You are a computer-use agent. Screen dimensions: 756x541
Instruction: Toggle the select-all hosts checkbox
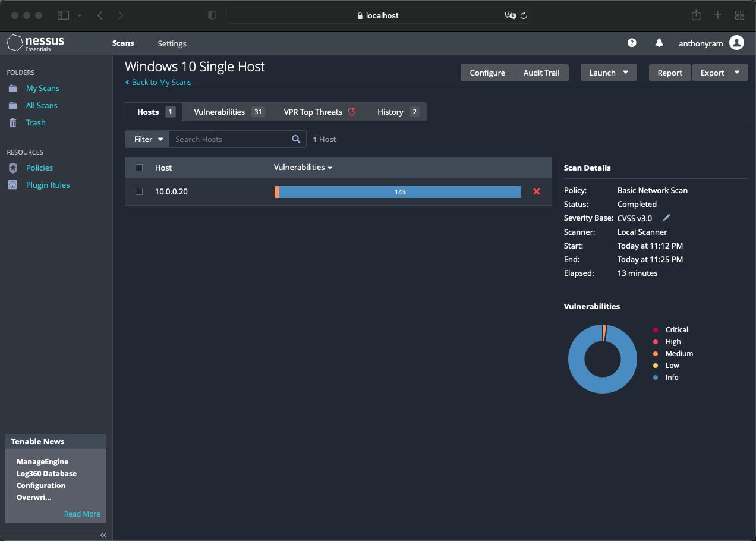coord(139,168)
